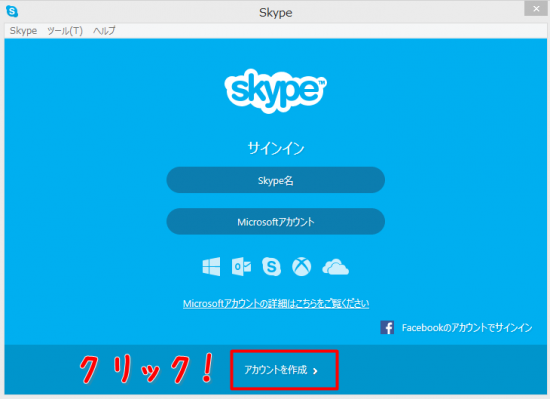The height and width of the screenshot is (399, 550).
Task: Click the Xbox icon
Action: tap(302, 266)
